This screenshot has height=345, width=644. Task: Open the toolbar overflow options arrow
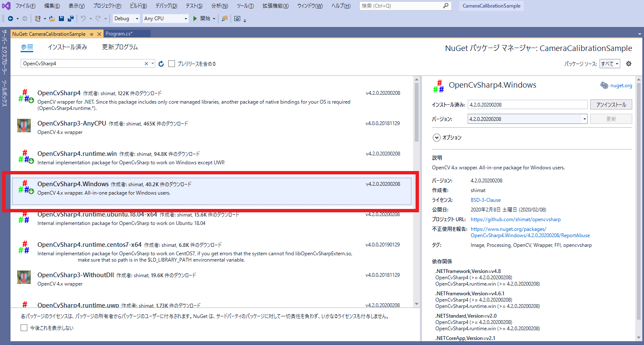click(245, 20)
